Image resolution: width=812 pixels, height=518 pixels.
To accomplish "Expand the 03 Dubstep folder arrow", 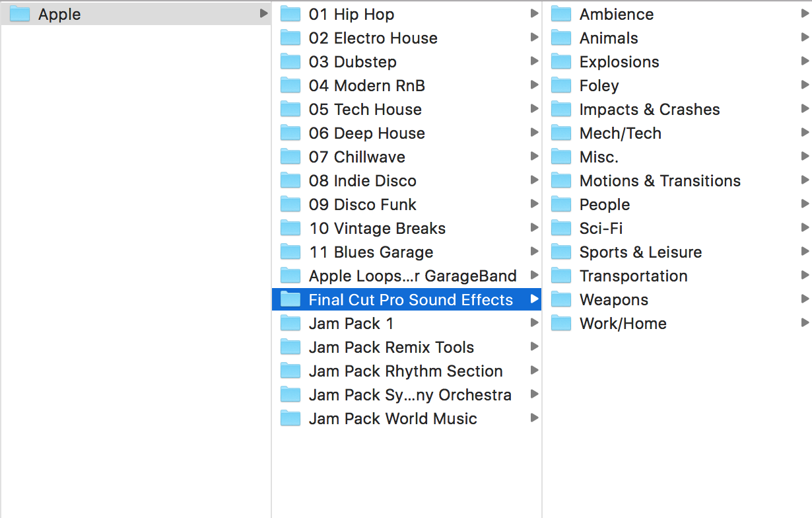I will (534, 61).
